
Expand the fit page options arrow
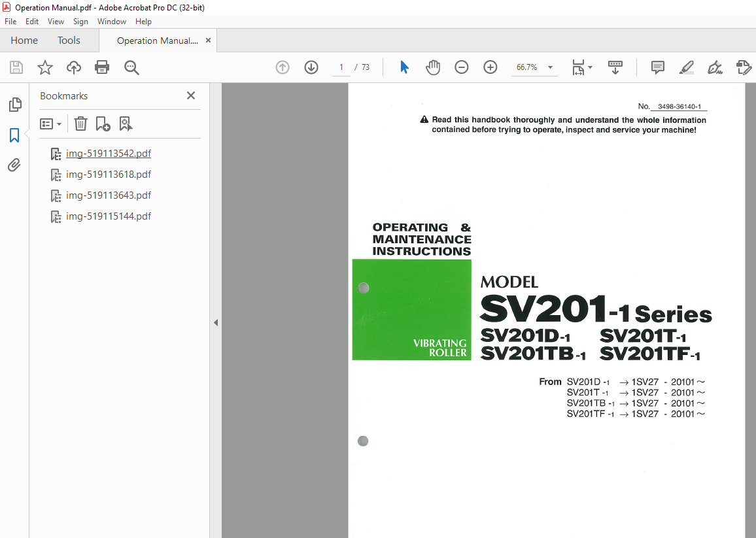click(x=590, y=67)
